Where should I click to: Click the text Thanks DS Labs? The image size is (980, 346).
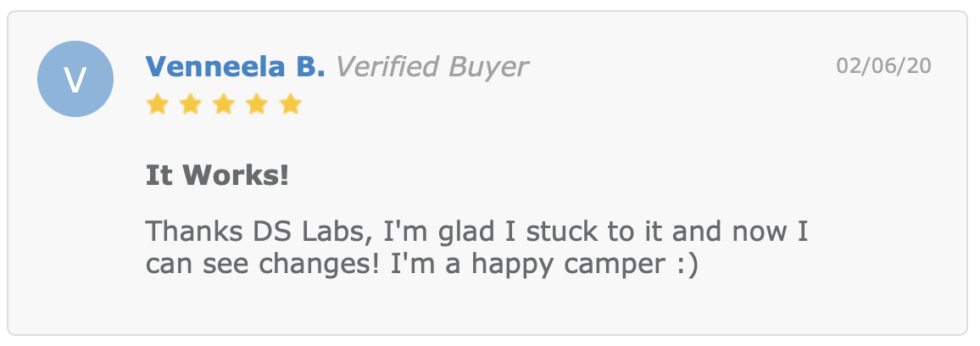[x=253, y=232]
